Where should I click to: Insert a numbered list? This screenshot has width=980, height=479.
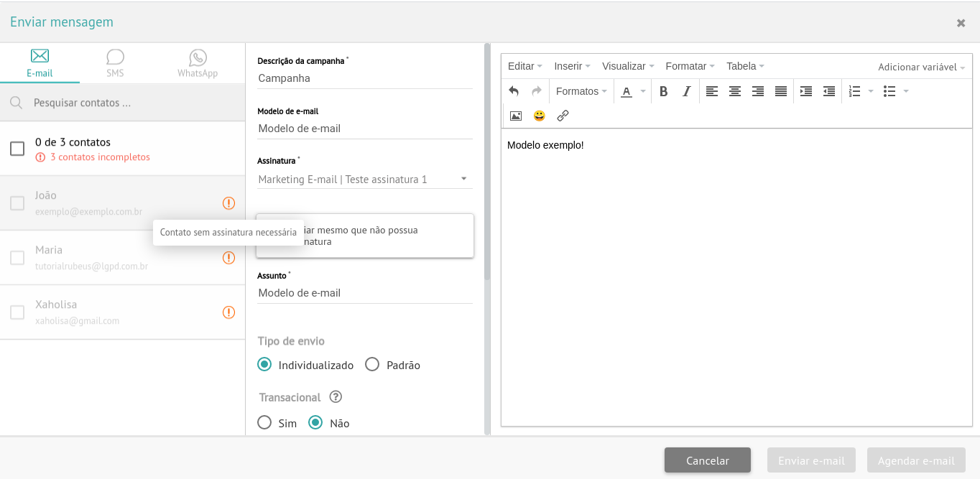click(x=854, y=91)
